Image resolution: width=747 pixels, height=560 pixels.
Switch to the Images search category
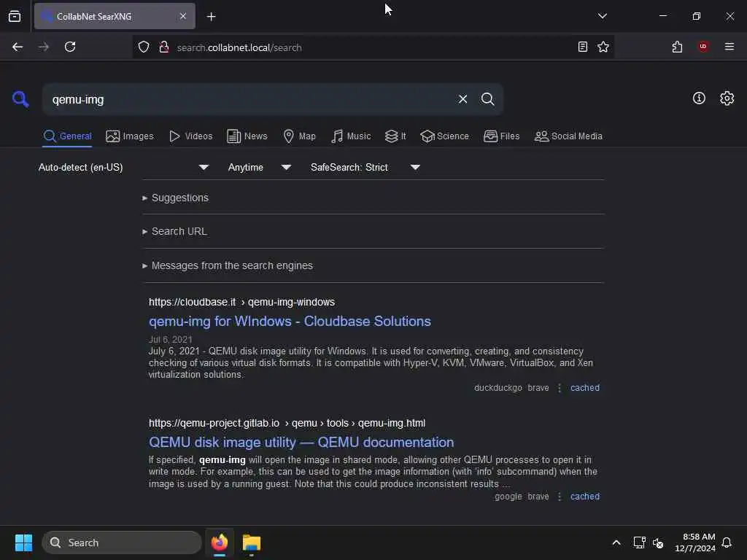(130, 136)
